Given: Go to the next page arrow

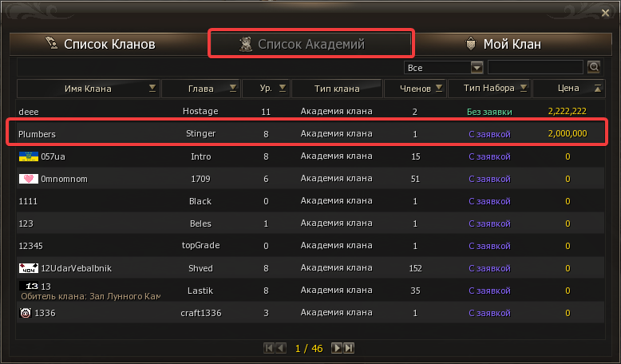Looking at the screenshot, I should pos(337,348).
